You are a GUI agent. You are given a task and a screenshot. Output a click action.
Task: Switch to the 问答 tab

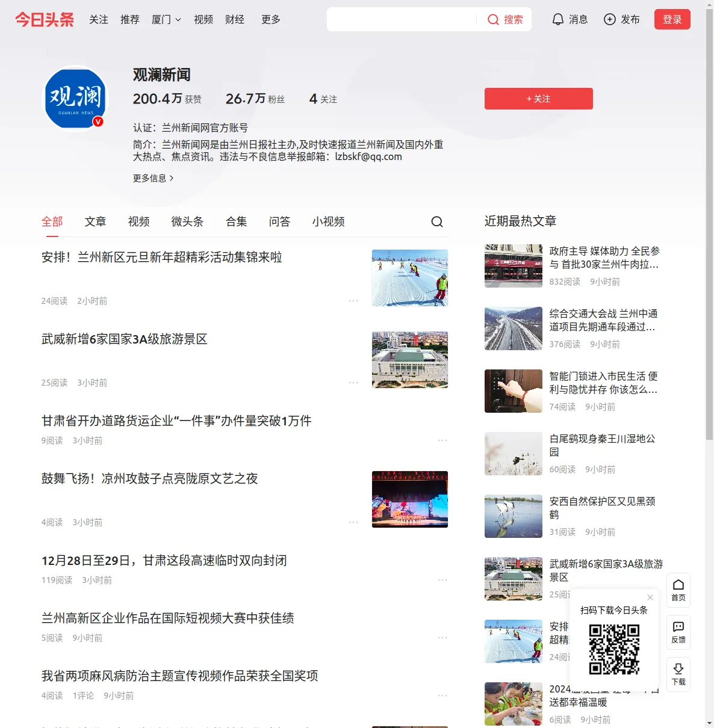pyautogui.click(x=280, y=221)
